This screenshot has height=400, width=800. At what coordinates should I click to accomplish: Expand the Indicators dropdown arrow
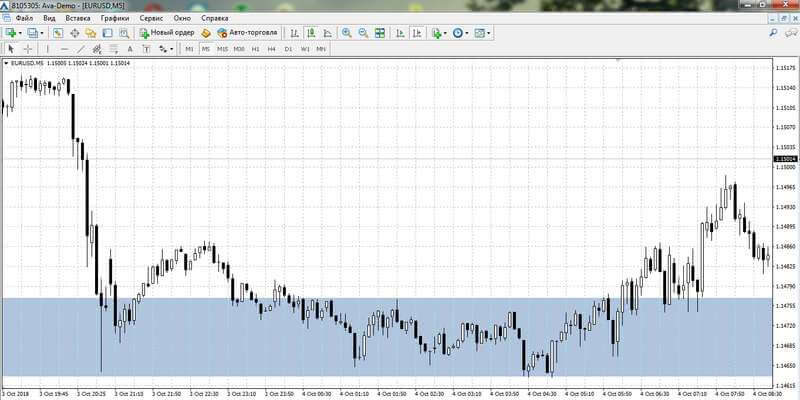point(445,33)
